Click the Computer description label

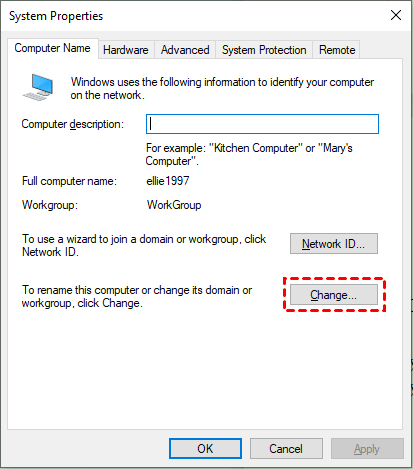click(73, 124)
